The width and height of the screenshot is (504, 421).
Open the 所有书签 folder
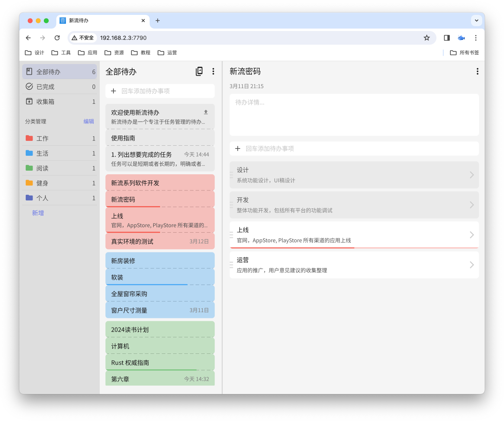pyautogui.click(x=465, y=53)
